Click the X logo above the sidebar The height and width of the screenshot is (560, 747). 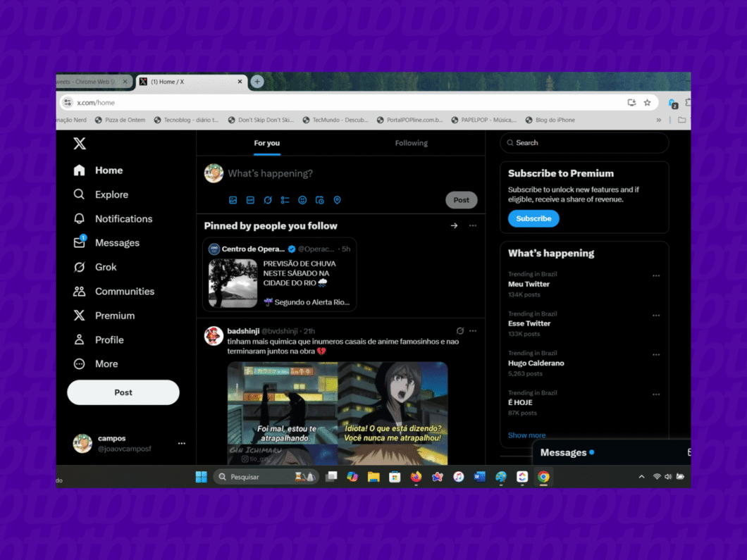80,143
